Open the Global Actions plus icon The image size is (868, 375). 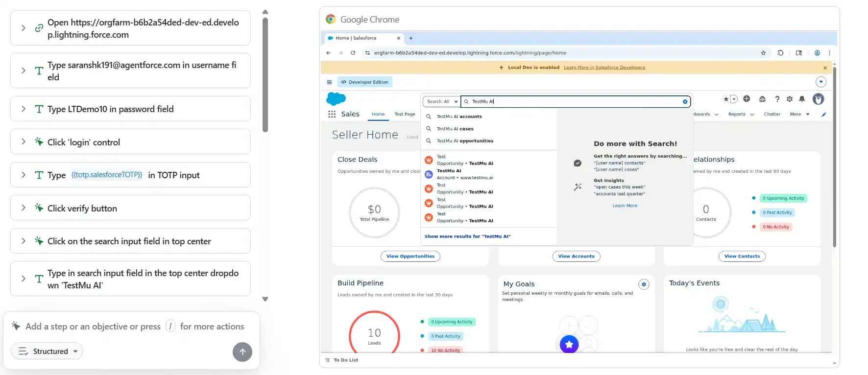point(747,99)
